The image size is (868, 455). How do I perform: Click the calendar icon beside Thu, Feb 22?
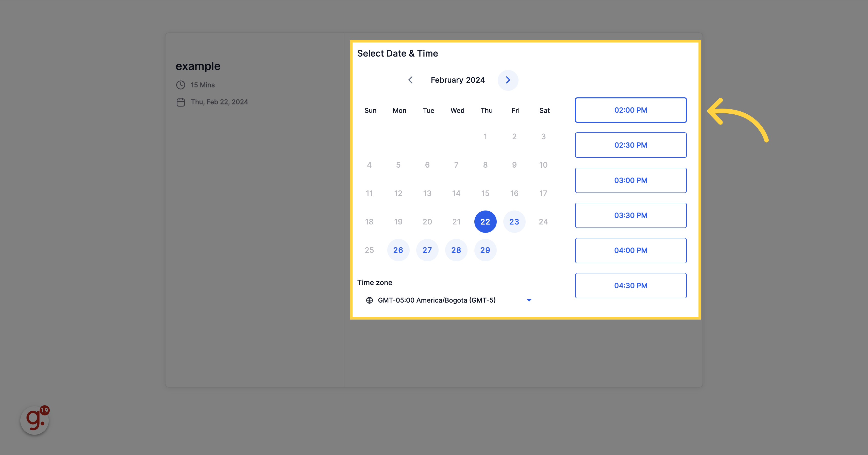181,102
